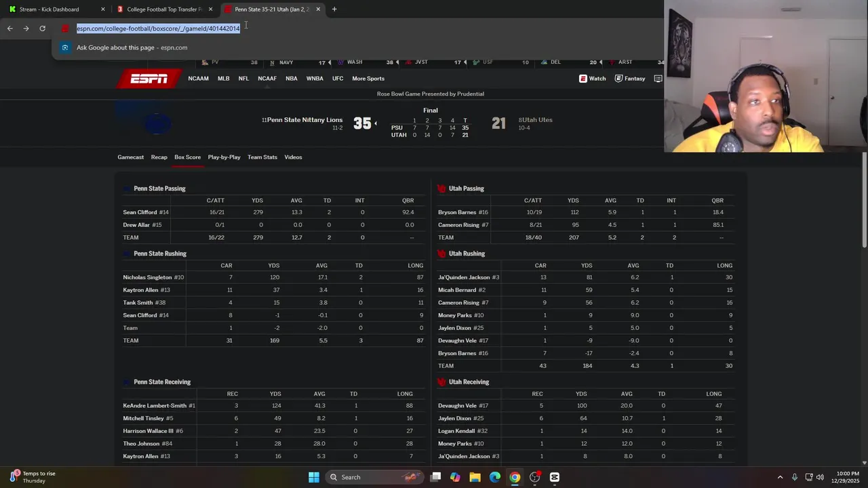Go back with the browser back arrow
This screenshot has height=488, width=868.
[x=9, y=28]
